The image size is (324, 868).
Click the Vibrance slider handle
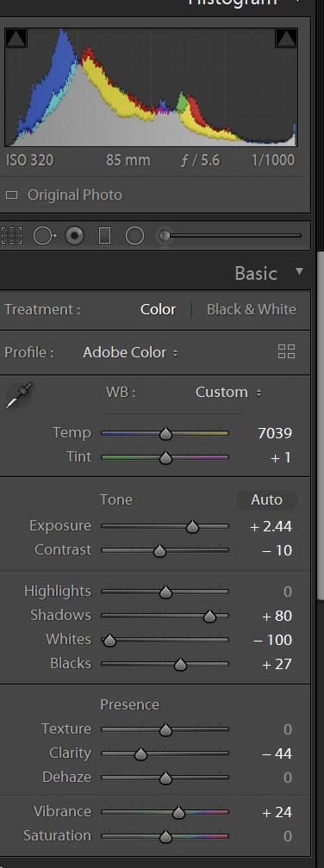pyautogui.click(x=178, y=813)
